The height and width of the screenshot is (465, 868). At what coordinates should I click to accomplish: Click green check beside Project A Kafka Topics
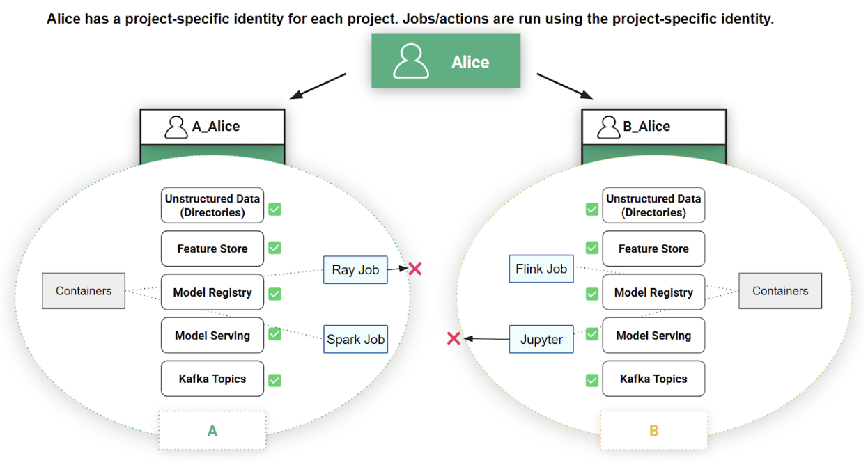(275, 379)
